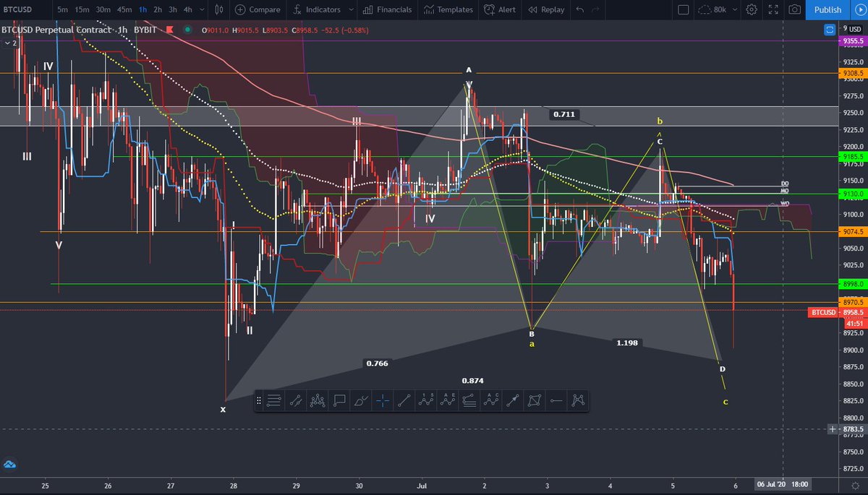Open the Templates menu
868x495 pixels.
click(x=448, y=9)
